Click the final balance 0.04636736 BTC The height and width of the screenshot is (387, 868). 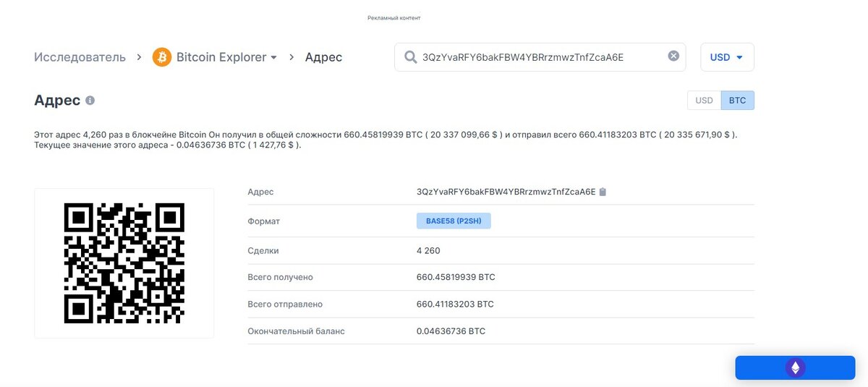tap(451, 331)
